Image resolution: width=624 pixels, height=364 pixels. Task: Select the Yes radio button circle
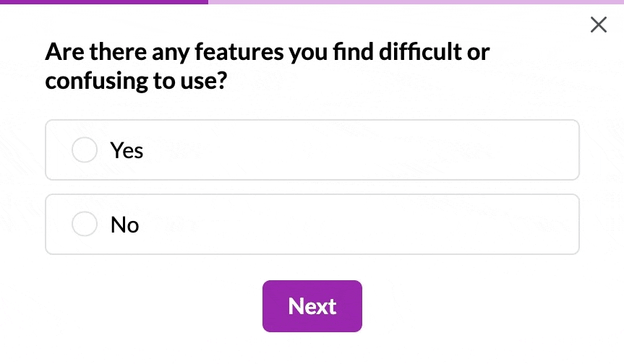(85, 150)
